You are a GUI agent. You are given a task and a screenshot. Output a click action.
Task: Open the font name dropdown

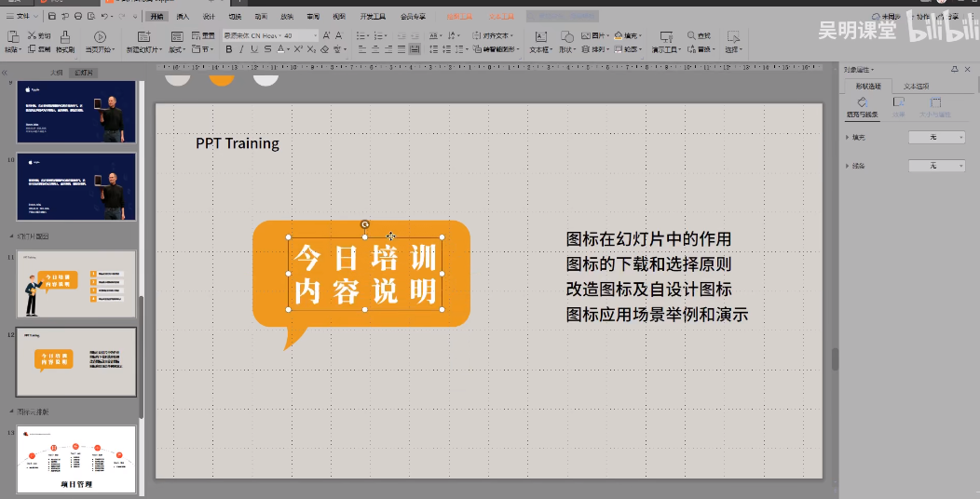[x=279, y=35]
